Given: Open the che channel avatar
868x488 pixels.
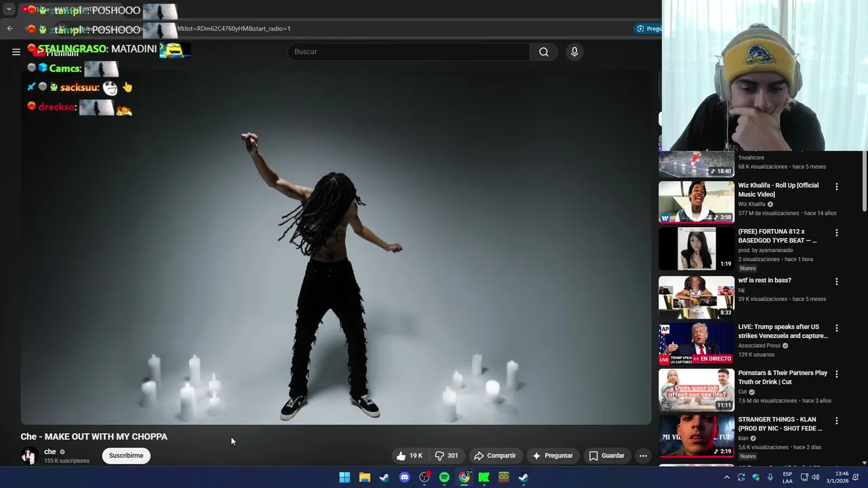Looking at the screenshot, I should pos(28,455).
